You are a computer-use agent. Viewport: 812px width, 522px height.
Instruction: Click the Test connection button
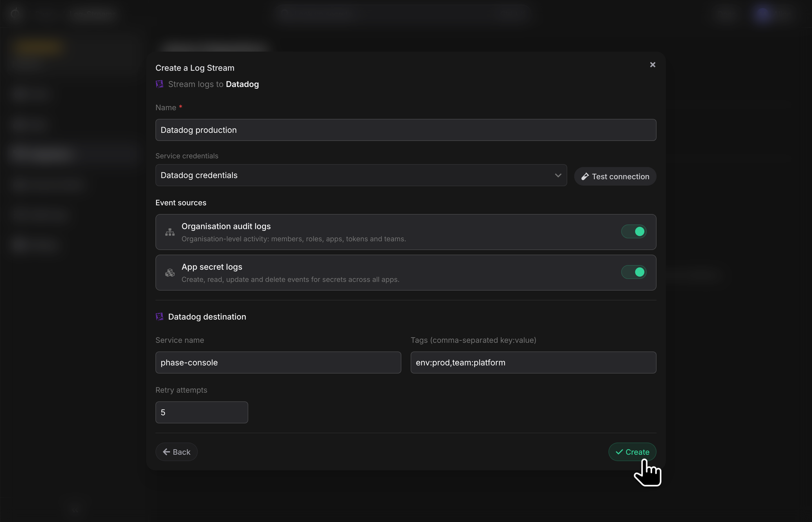point(615,176)
